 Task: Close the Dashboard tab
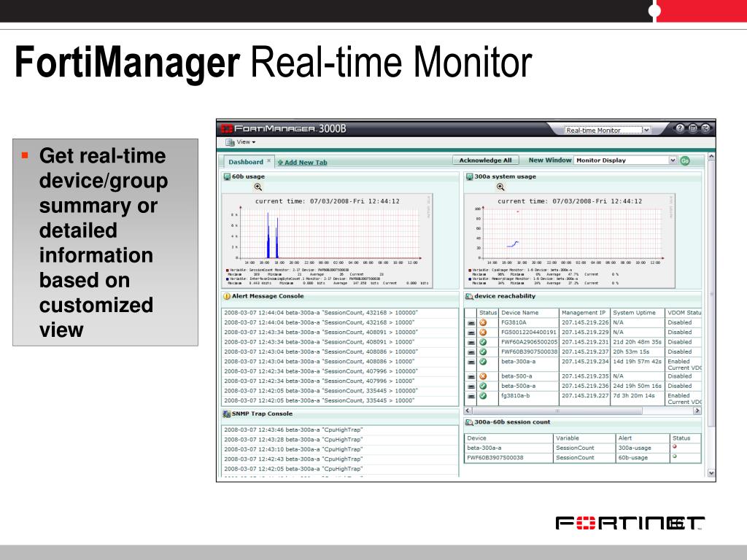coord(268,161)
